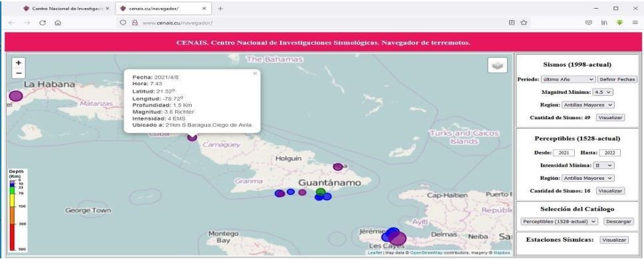Open the library bookmarks icon
644x259 pixels.
[x=604, y=23]
